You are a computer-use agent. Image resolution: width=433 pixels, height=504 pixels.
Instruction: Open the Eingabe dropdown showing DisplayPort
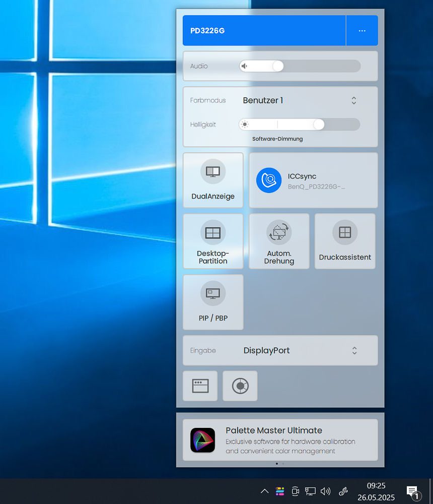point(300,350)
